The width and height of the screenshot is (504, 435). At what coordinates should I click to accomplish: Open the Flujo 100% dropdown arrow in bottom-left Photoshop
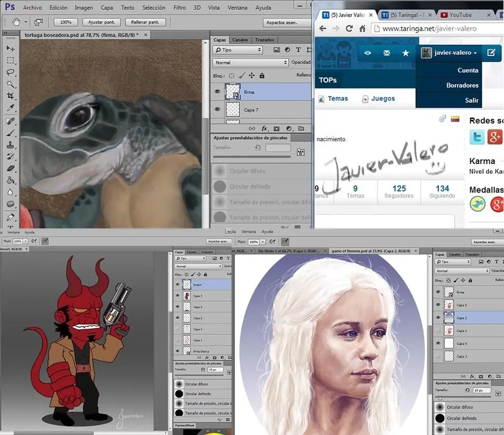point(25,241)
